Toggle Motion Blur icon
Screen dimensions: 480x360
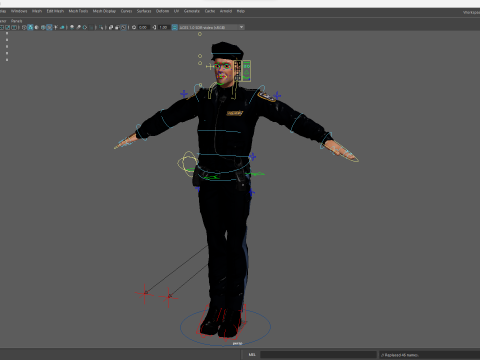79,27
